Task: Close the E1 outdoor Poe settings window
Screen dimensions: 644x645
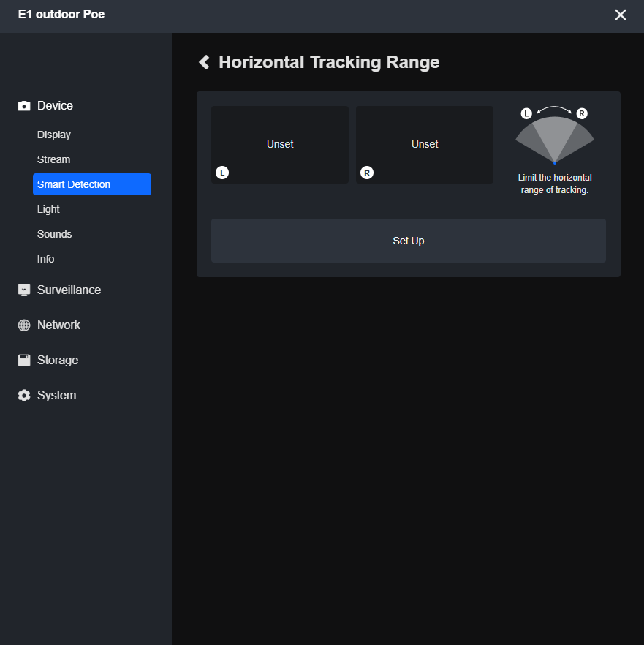Action: pos(620,15)
